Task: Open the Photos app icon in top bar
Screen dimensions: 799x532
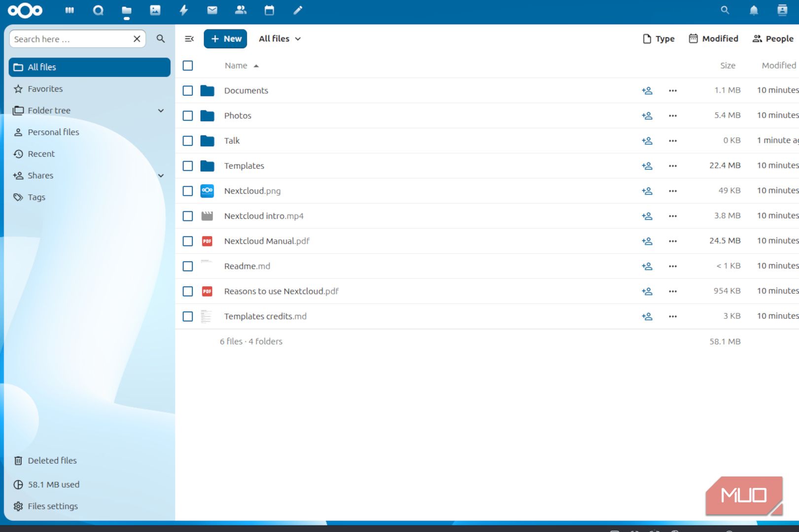Action: (x=155, y=10)
